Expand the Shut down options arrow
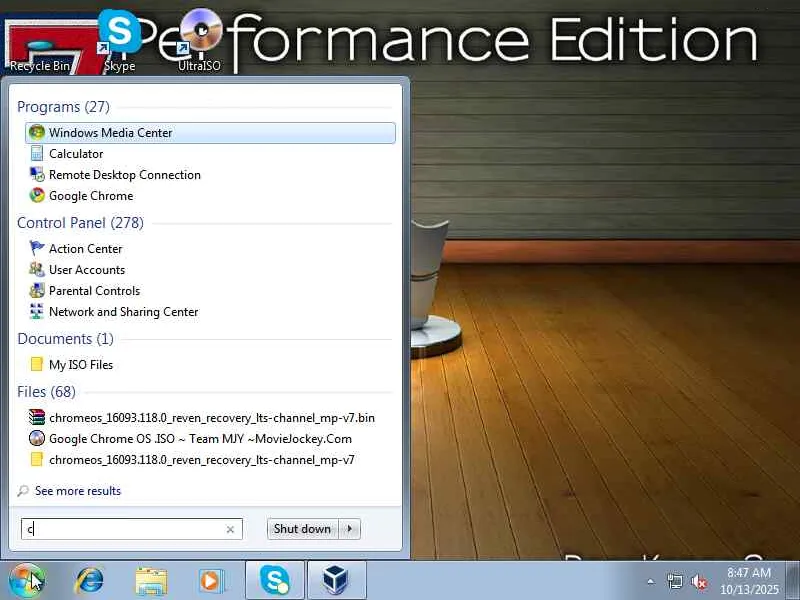This screenshot has width=800, height=600. point(350,529)
